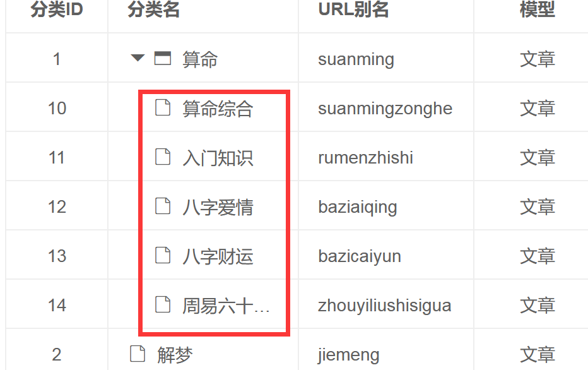
Task: Click the 分类ID column header
Action: 57,9
